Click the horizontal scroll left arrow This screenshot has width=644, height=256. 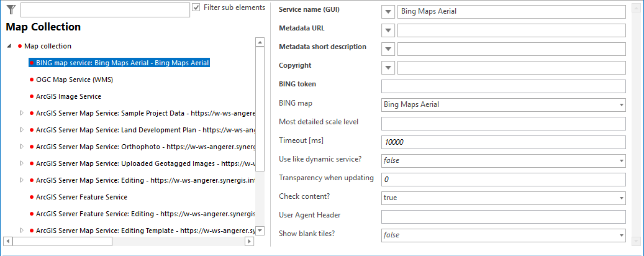(8, 241)
